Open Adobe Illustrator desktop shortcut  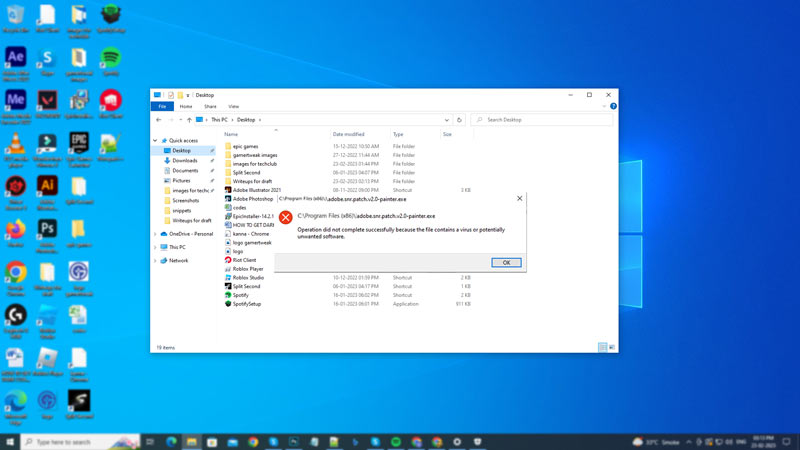tap(47, 191)
